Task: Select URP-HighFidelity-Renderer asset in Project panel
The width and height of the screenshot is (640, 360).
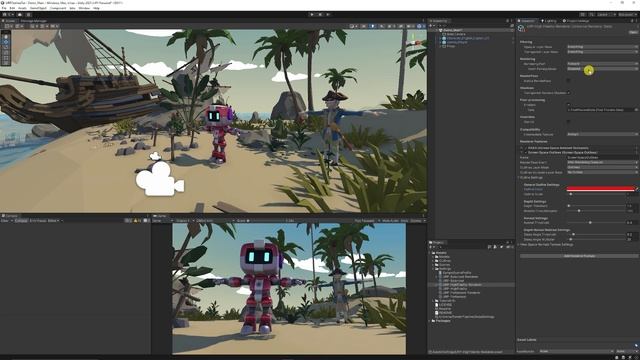Action: [462, 284]
